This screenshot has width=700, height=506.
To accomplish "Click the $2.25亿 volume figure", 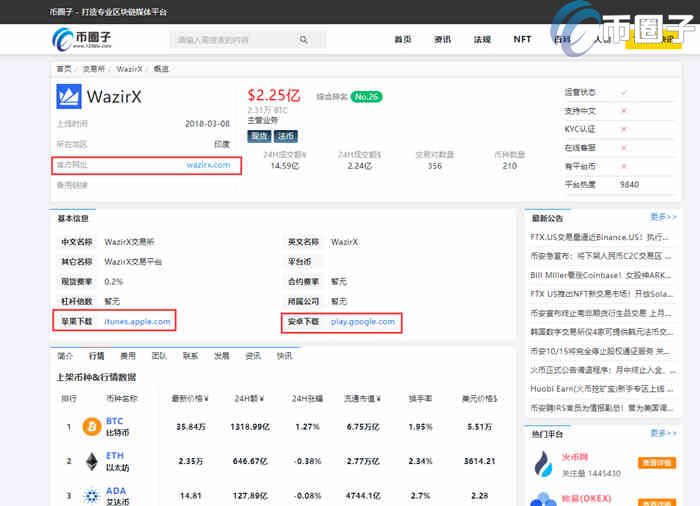I will click(274, 95).
